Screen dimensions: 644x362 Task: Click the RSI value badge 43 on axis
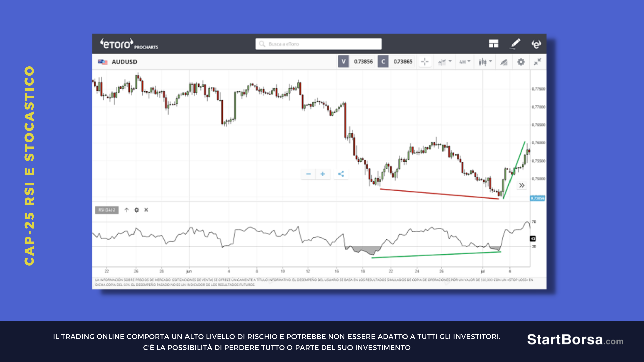(533, 239)
